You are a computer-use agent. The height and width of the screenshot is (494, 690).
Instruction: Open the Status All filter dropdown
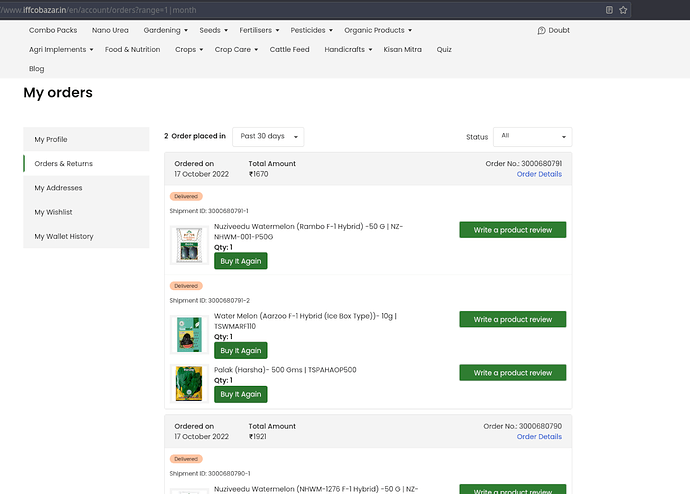532,137
